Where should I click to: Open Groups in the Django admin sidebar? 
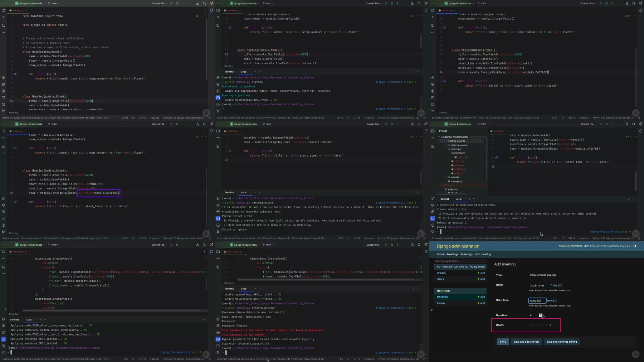click(x=441, y=273)
